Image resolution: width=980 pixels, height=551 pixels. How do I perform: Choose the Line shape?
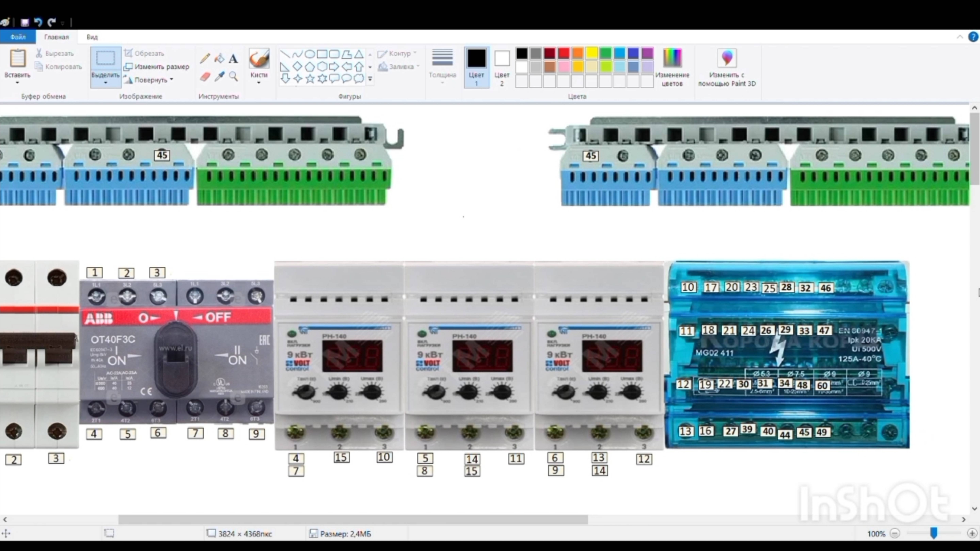click(285, 54)
